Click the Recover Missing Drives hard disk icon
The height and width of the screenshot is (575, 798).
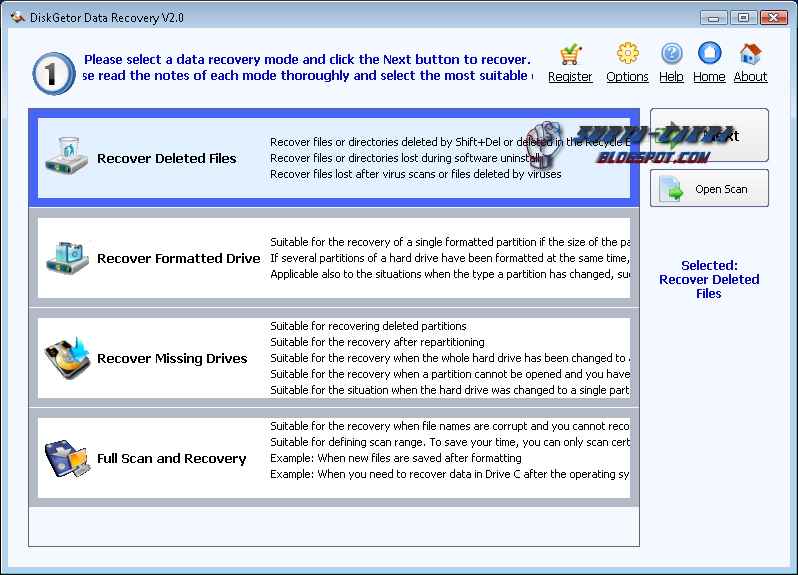pyautogui.click(x=67, y=358)
